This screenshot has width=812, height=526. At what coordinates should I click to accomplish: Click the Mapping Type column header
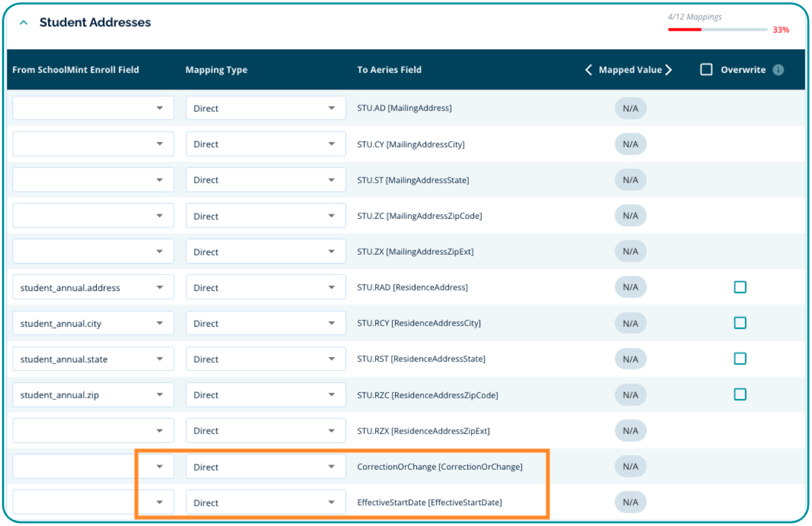point(216,70)
